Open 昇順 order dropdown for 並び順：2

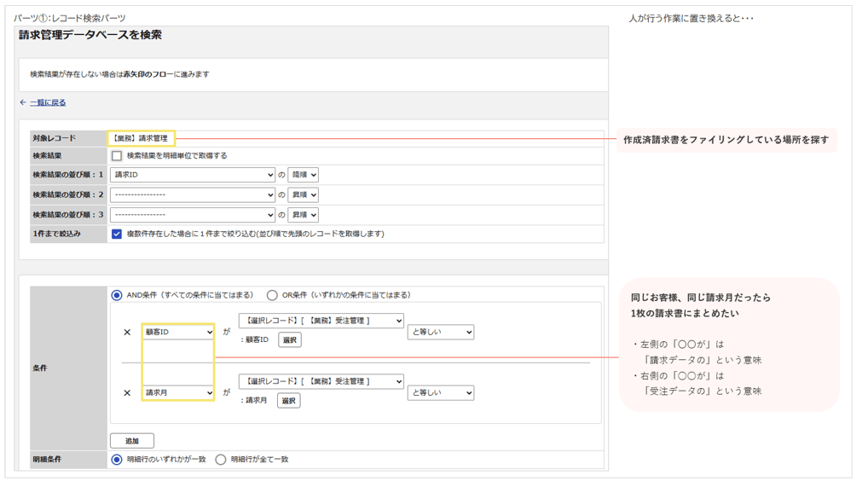point(304,194)
